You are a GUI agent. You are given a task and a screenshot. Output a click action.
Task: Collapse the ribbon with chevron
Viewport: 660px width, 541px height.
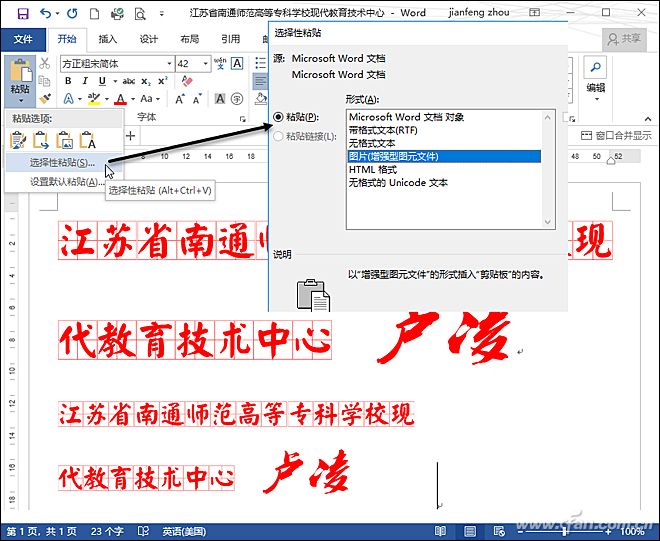647,119
